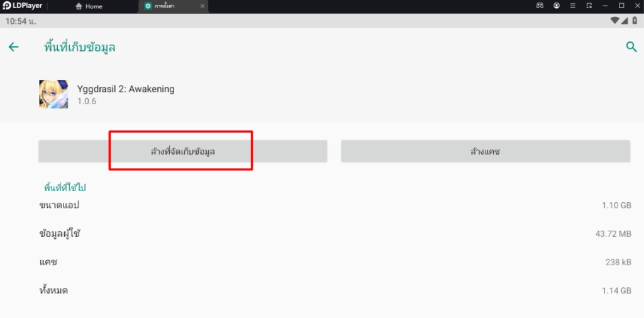Minimize the LDPlayer window
The width and height of the screenshot is (644, 318).
605,6
